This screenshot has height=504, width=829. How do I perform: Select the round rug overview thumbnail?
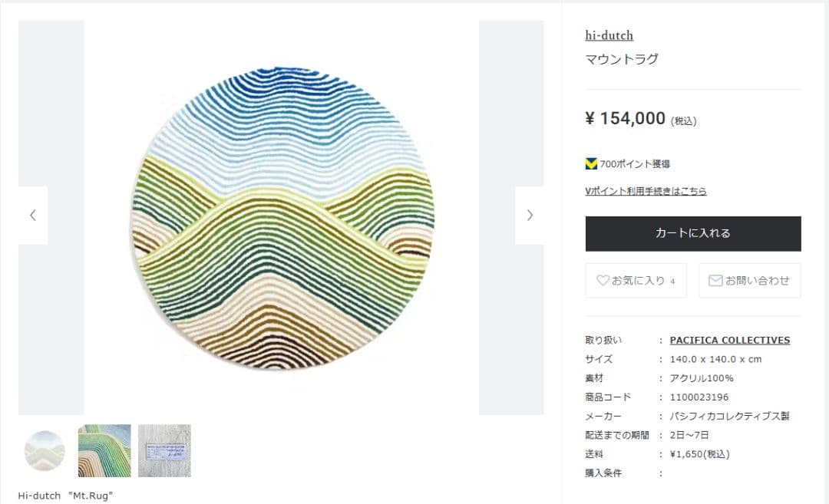[43, 450]
